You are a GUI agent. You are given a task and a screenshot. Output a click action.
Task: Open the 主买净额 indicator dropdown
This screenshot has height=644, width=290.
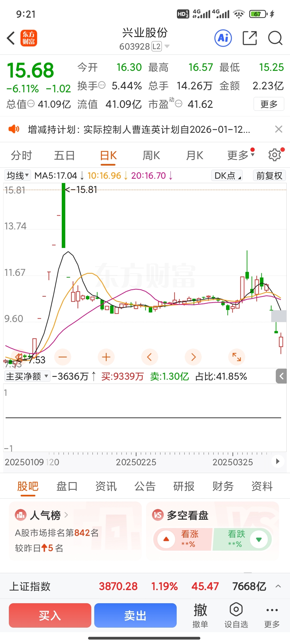pyautogui.click(x=27, y=376)
